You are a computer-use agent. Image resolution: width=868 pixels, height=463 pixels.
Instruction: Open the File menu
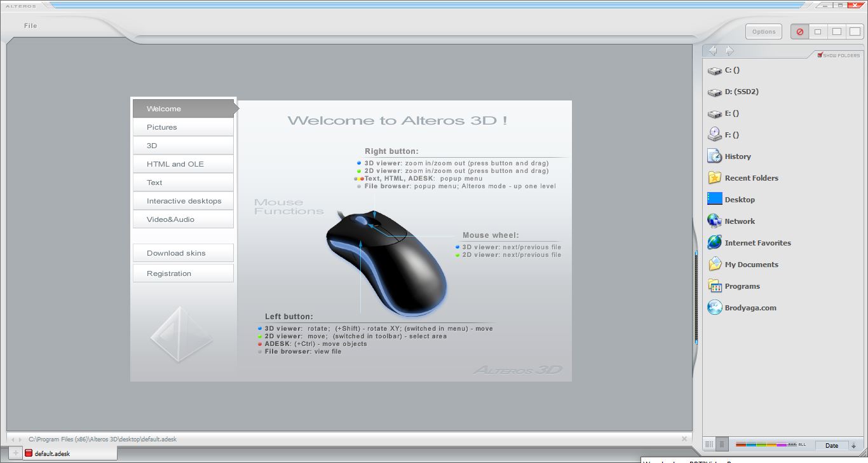click(31, 26)
